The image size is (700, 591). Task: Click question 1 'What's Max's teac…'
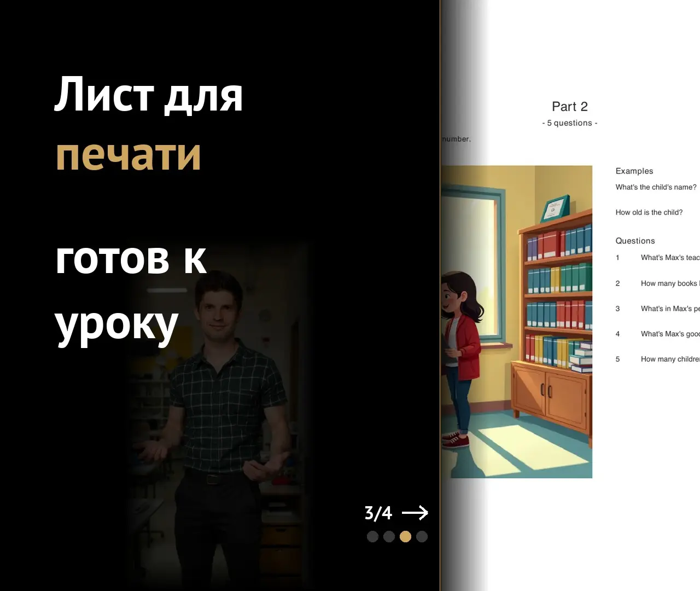click(670, 258)
